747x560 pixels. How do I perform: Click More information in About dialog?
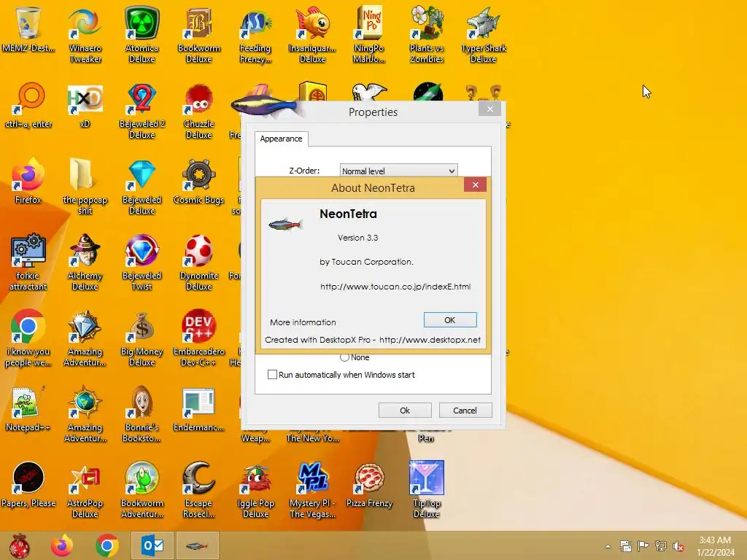click(x=303, y=322)
